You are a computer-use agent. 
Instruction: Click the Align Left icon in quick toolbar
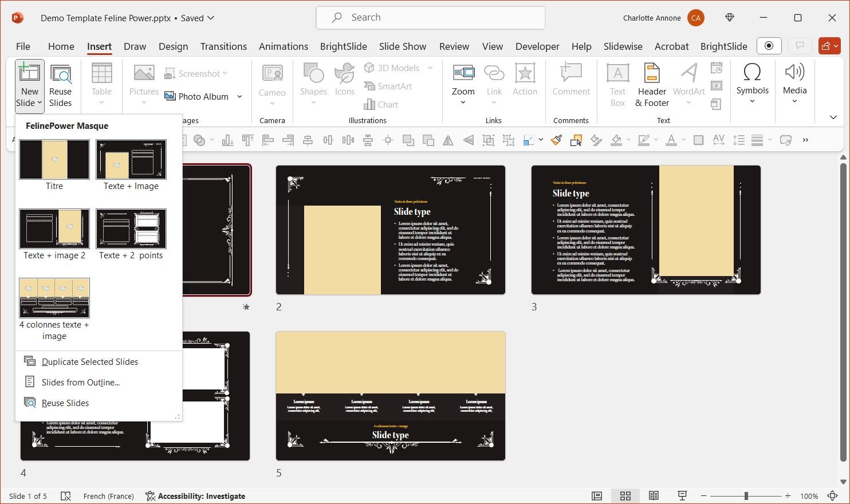pos(267,140)
